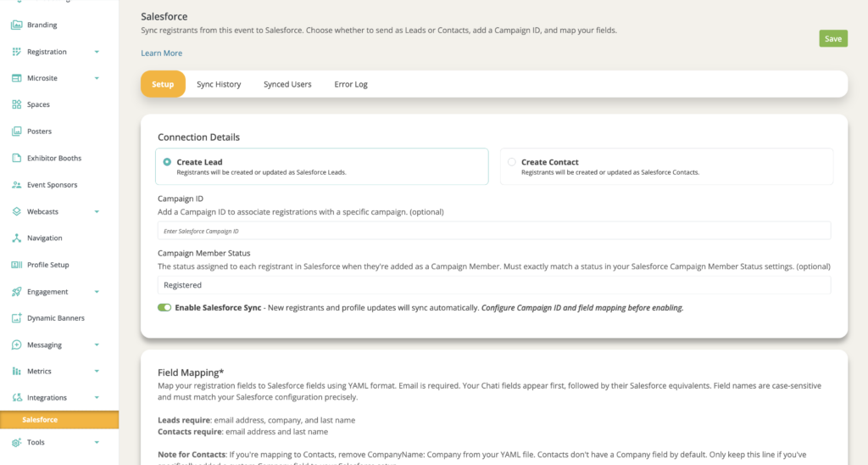Image resolution: width=868 pixels, height=465 pixels.
Task: Toggle the Enable Salesforce Sync switch
Action: tap(164, 308)
